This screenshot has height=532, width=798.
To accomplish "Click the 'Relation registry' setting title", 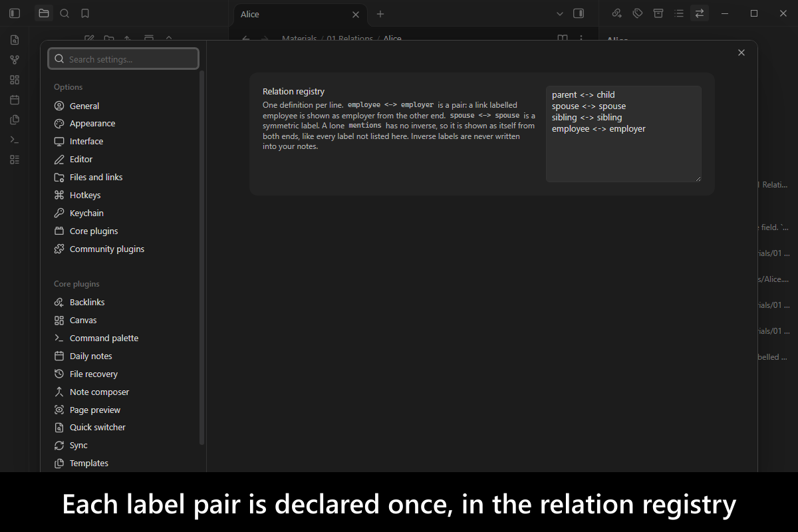I will 293,92.
